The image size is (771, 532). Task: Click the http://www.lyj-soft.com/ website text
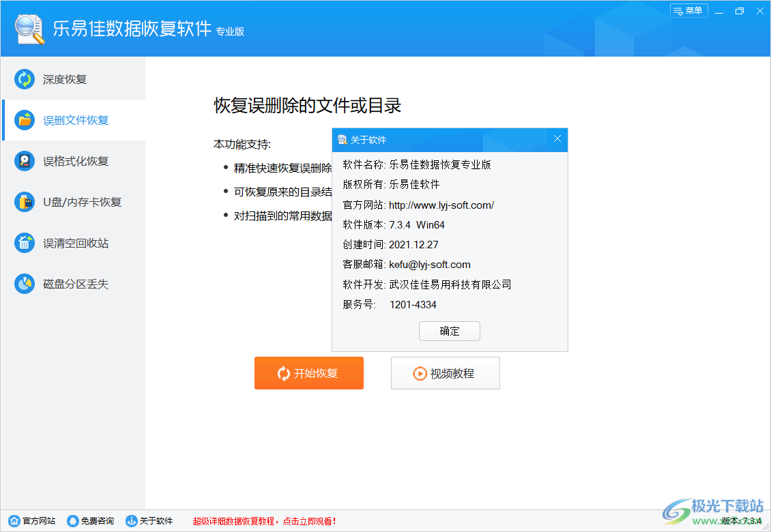tap(441, 205)
